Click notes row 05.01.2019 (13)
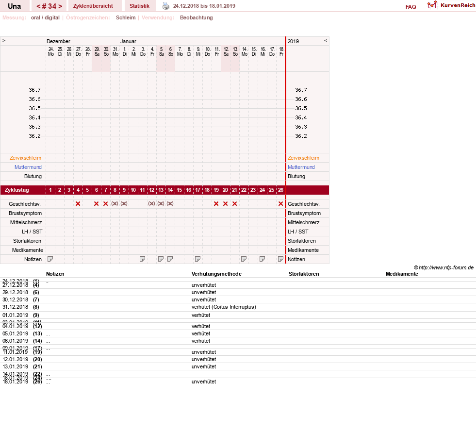This screenshot has width=476, height=448. tap(238, 333)
